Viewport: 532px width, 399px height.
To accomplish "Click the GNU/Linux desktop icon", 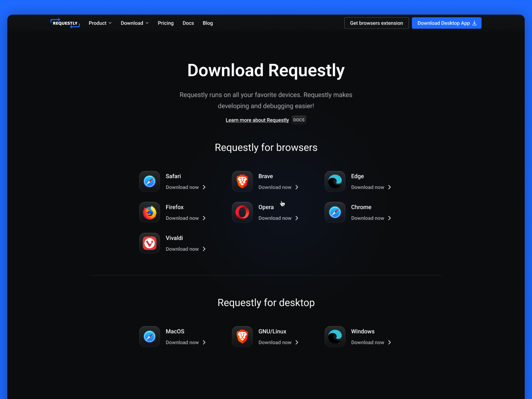I will coord(242,336).
